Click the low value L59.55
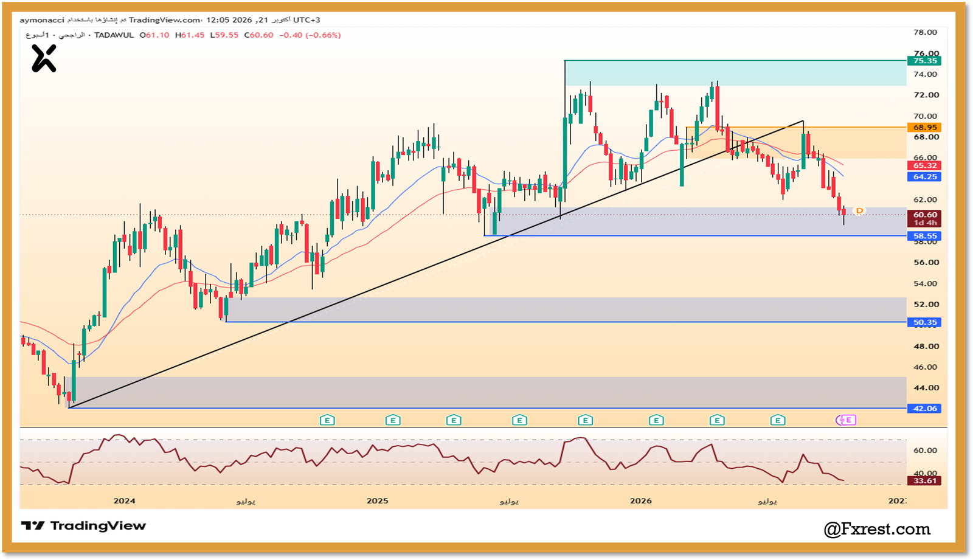 [x=224, y=35]
